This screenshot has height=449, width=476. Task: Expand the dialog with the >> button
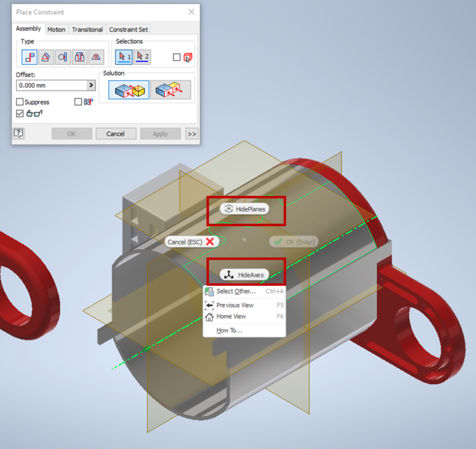(192, 134)
